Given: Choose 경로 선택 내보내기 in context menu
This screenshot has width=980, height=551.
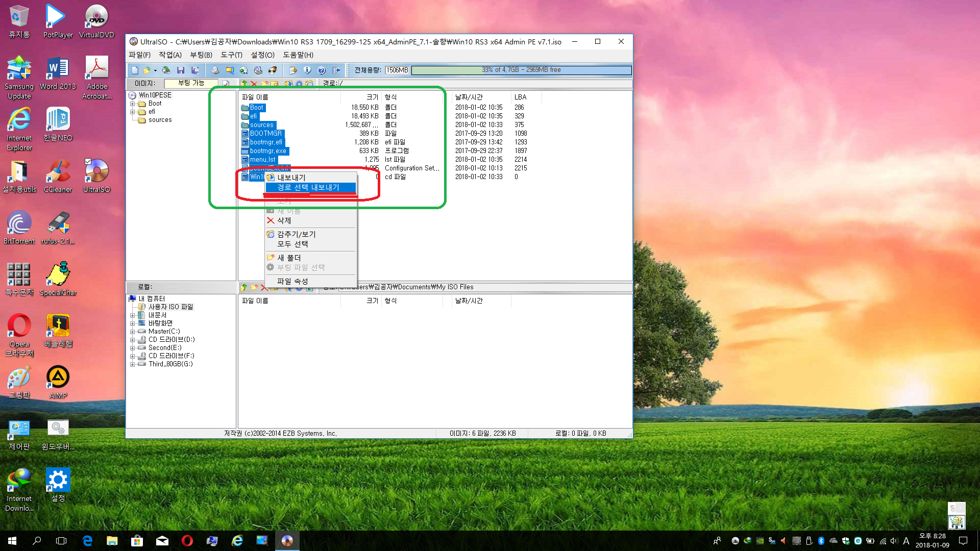Looking at the screenshot, I should pos(310,188).
